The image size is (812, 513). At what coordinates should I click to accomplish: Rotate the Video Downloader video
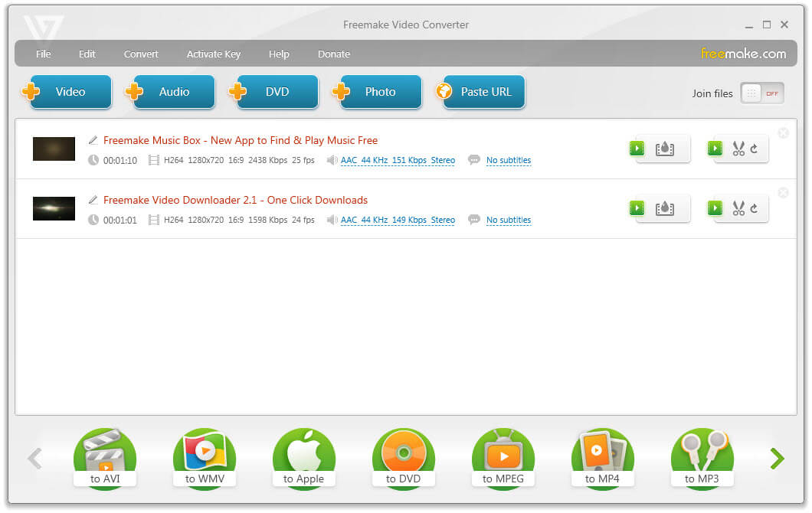point(754,208)
